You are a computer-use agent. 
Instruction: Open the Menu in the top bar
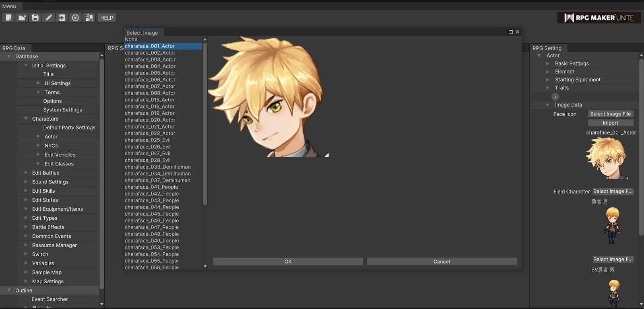[9, 6]
